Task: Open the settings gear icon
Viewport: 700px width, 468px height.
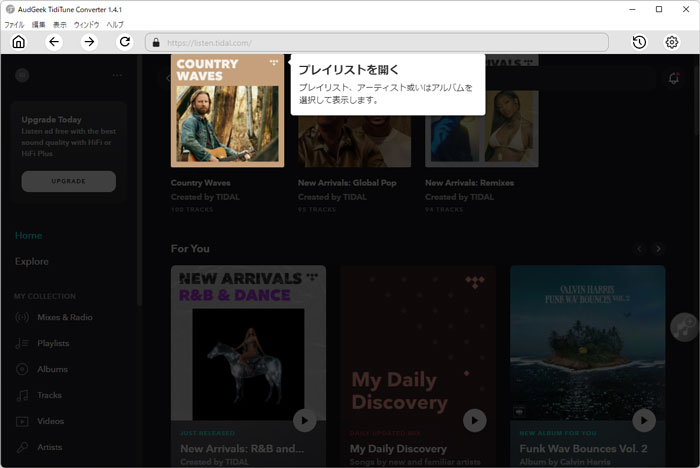Action: click(x=672, y=42)
